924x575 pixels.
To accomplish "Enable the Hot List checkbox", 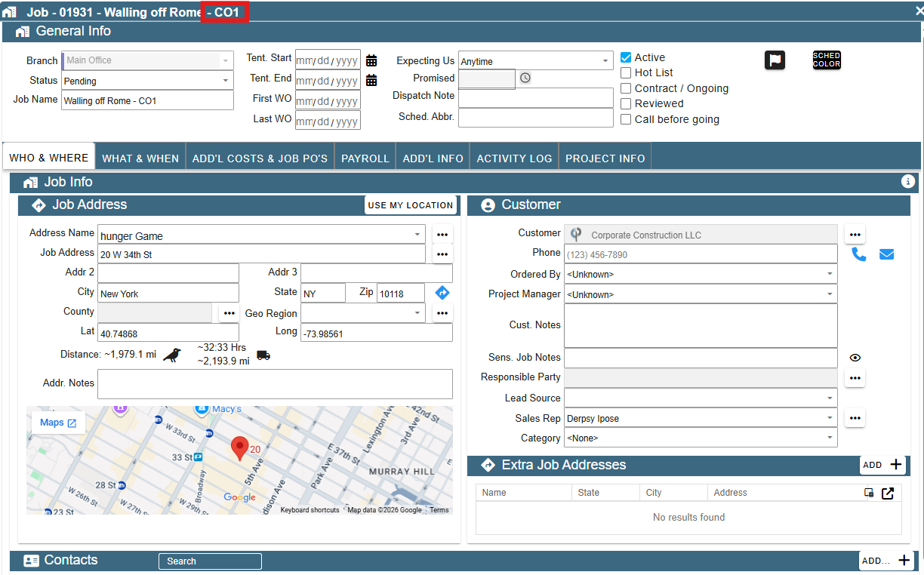I will point(626,72).
